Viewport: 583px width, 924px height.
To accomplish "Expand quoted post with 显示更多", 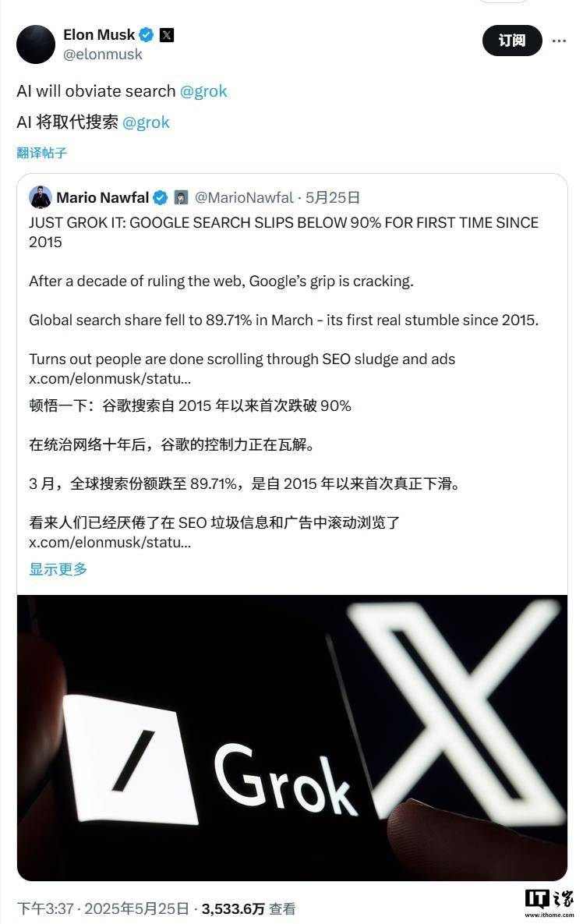I will (x=58, y=569).
